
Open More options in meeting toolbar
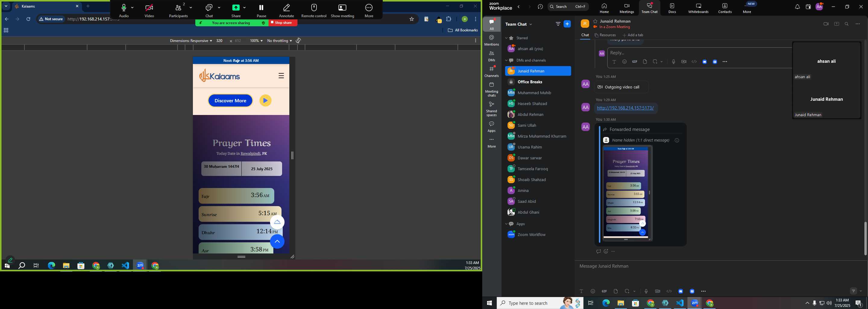point(369,11)
